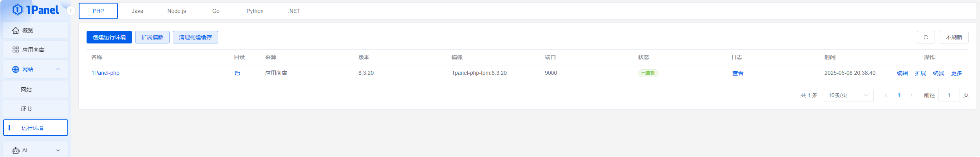This screenshot has height=157, width=980.
Task: Collapse the 网站 menu chevron
Action: tap(58, 69)
